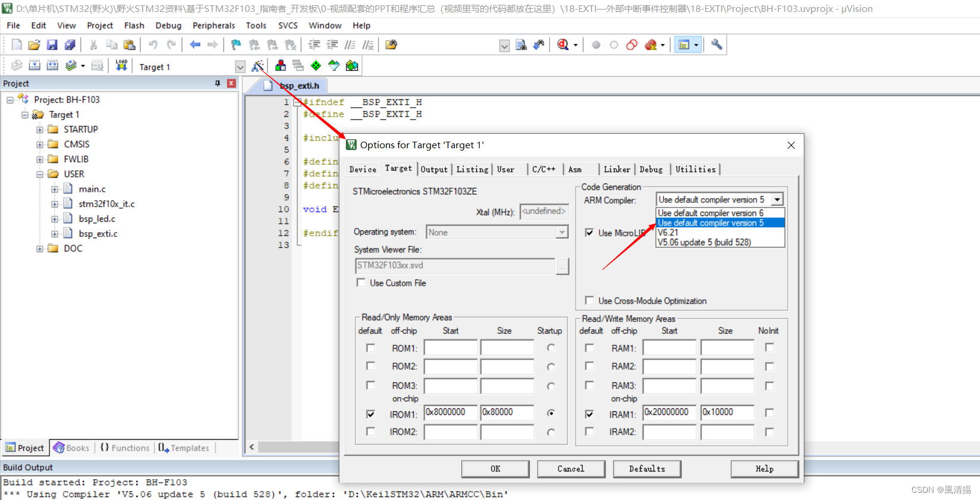Switch to the Output options tab
This screenshot has height=500, width=980.
tap(434, 170)
